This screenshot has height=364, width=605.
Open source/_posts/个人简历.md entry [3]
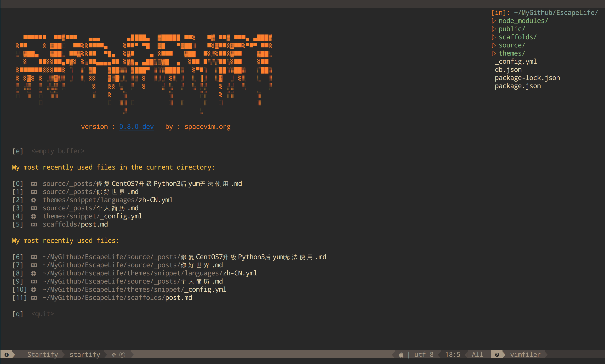point(75,208)
